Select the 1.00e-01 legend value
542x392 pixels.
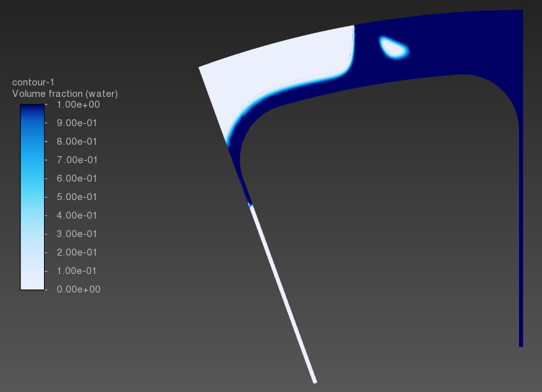[77, 271]
